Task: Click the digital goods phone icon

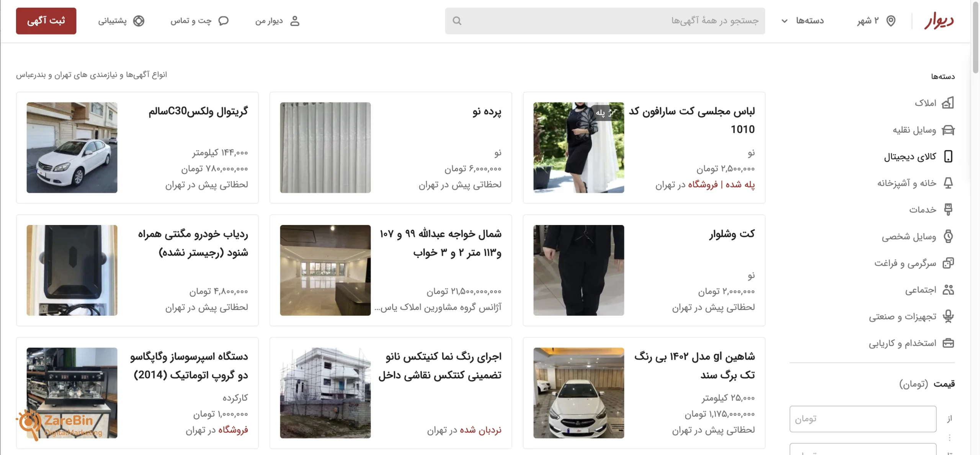Action: [x=948, y=156]
